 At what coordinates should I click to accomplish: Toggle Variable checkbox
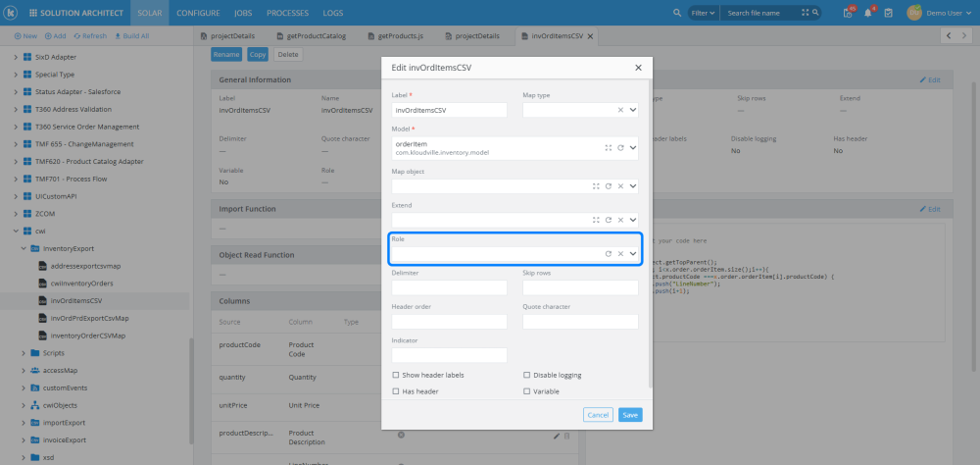[x=526, y=391]
